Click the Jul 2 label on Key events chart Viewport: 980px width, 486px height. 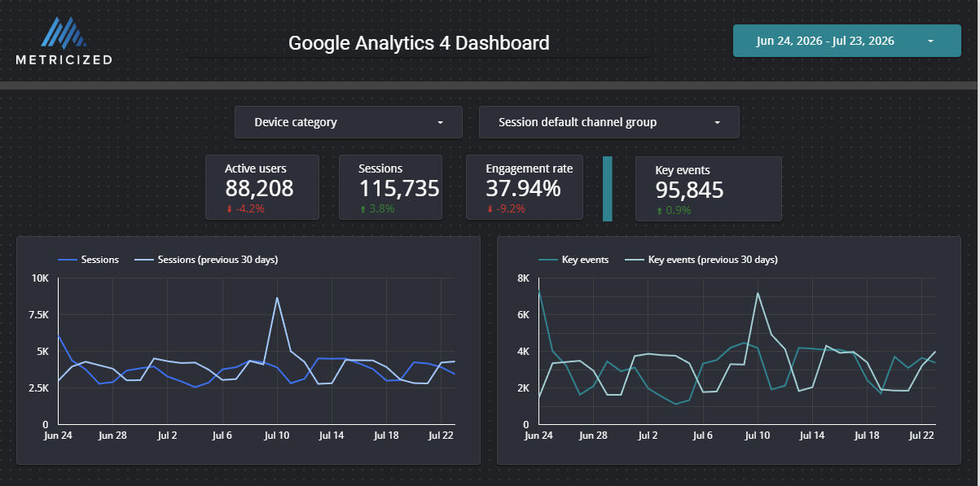pyautogui.click(x=648, y=436)
